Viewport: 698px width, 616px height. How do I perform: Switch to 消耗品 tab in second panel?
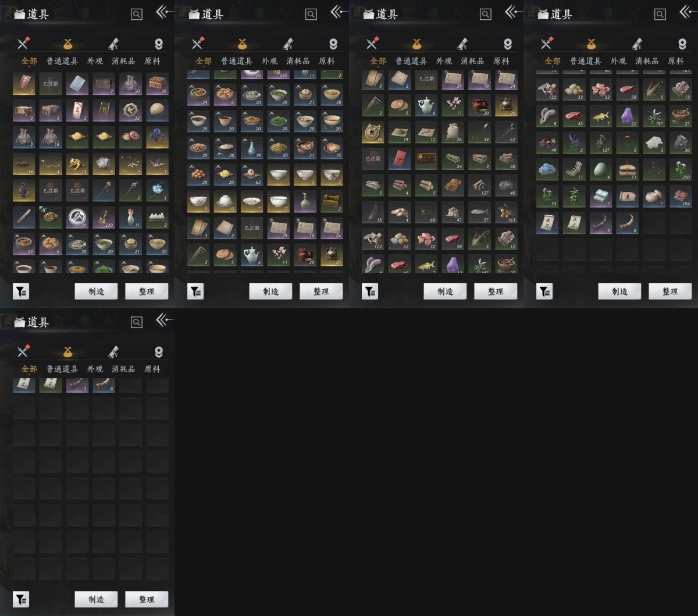(298, 61)
